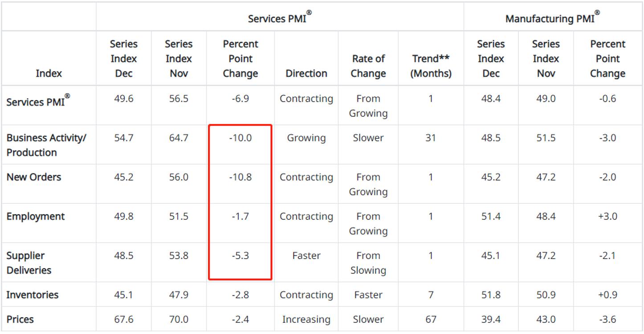The height and width of the screenshot is (334, 644).
Task: Click the Manufacturing PMI group header
Action: [552, 18]
